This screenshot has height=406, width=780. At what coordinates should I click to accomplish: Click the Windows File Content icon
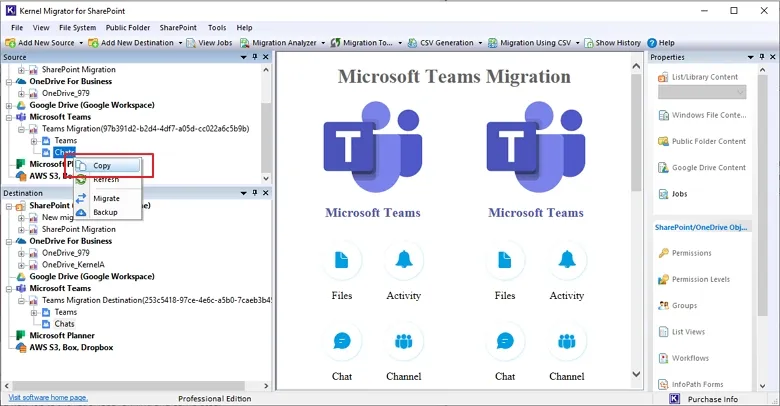pyautogui.click(x=663, y=115)
